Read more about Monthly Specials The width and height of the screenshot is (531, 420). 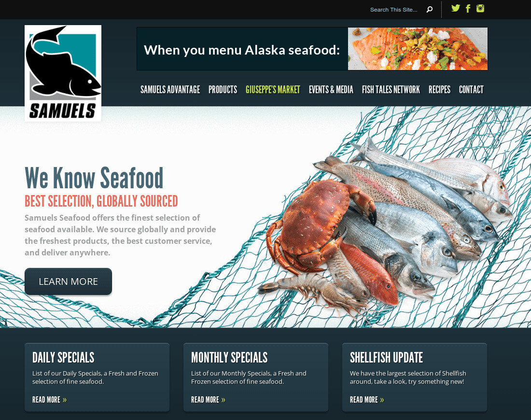pos(208,400)
